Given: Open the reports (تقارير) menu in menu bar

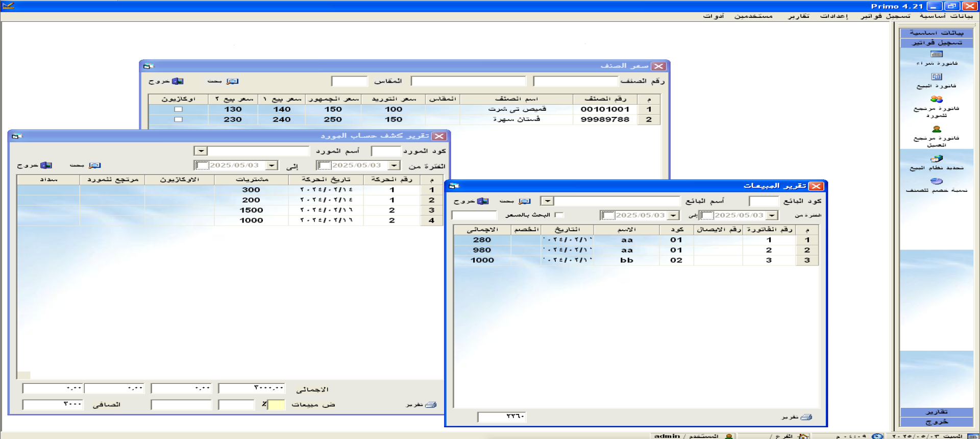Looking at the screenshot, I should click(798, 16).
